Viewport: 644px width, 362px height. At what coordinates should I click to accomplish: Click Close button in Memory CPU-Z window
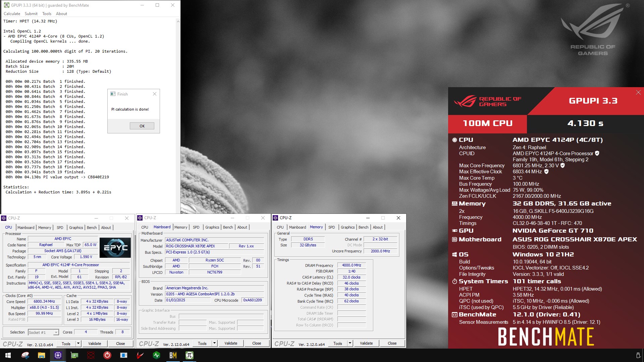(392, 343)
